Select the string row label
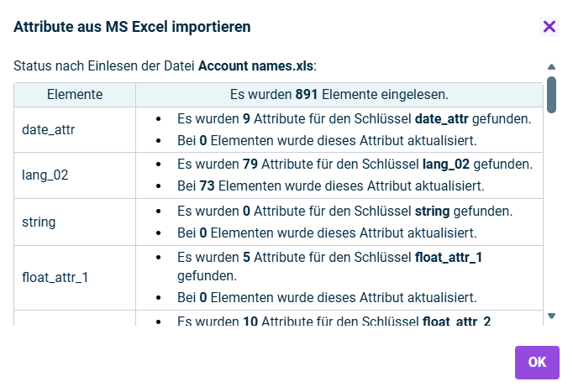 pyautogui.click(x=38, y=222)
